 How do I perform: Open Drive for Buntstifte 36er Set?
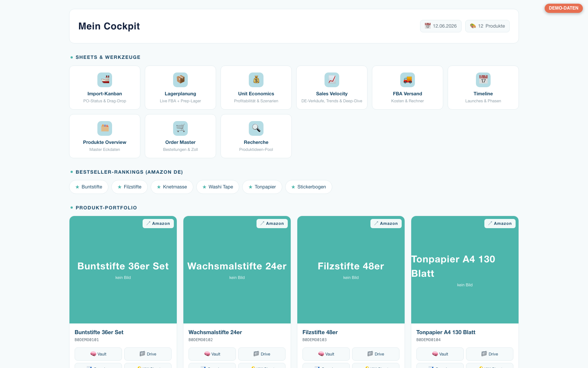click(x=148, y=354)
